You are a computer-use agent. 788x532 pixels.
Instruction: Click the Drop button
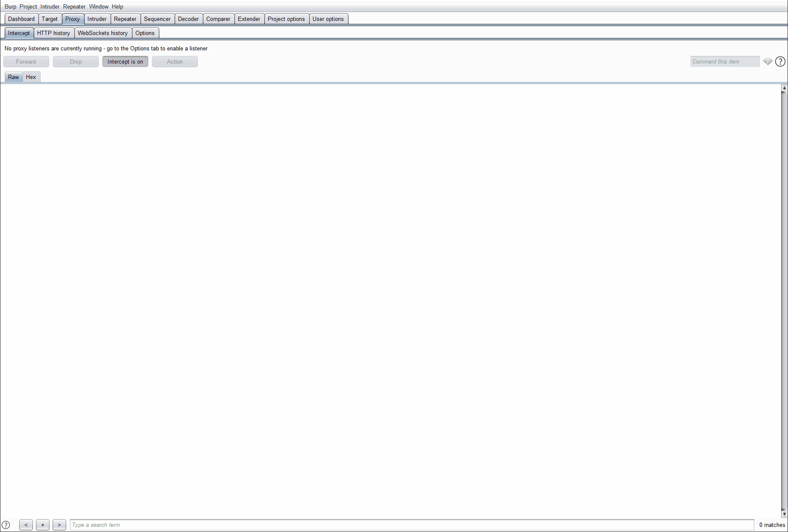point(76,61)
